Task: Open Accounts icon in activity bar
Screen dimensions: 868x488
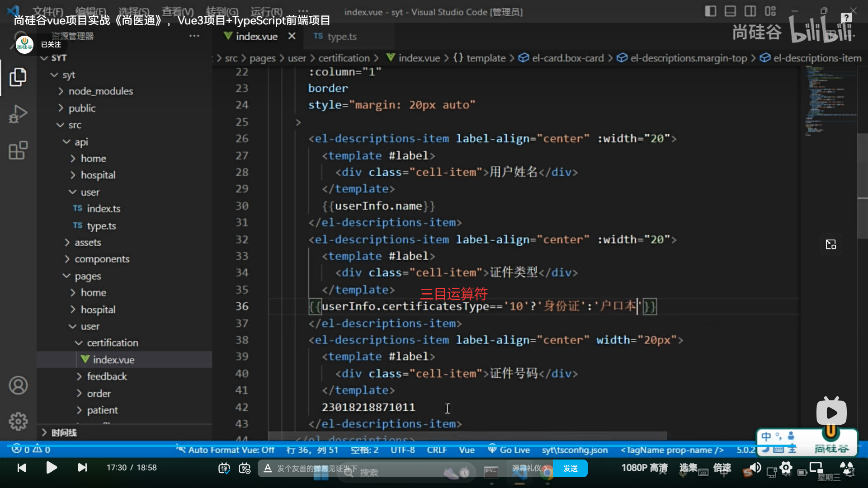Action: click(x=18, y=385)
